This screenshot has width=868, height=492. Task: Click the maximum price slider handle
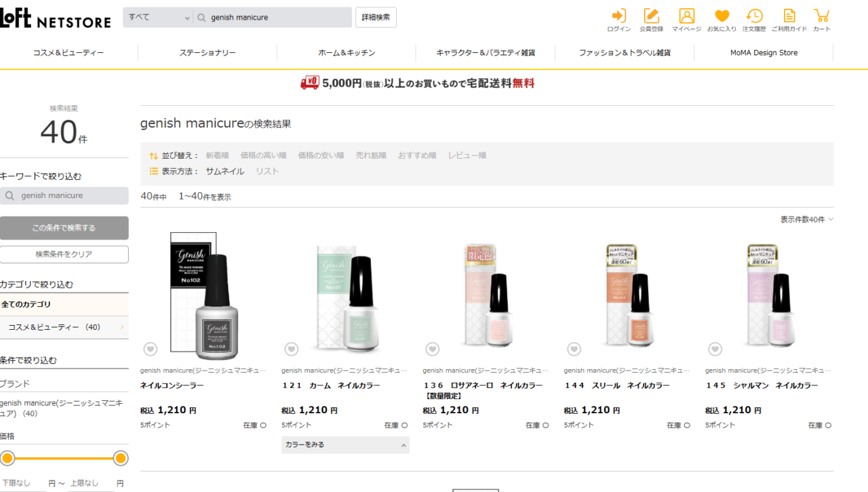tap(121, 458)
